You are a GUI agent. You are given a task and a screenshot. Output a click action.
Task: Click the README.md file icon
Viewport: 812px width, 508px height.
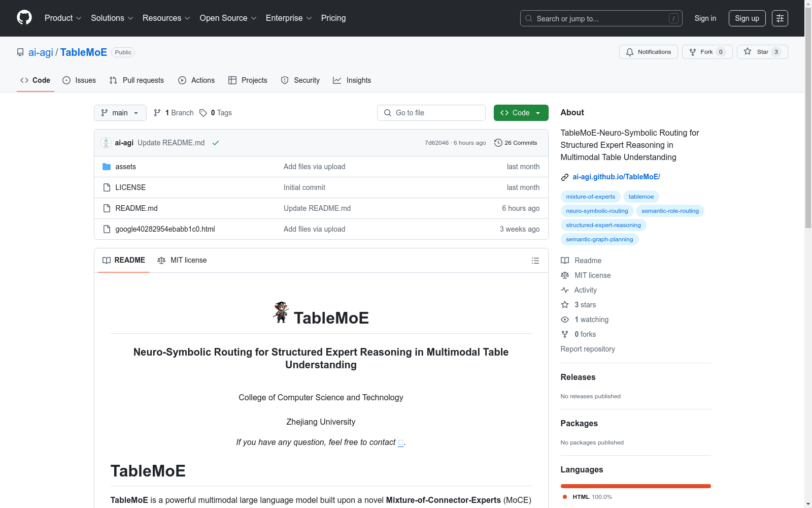click(107, 208)
